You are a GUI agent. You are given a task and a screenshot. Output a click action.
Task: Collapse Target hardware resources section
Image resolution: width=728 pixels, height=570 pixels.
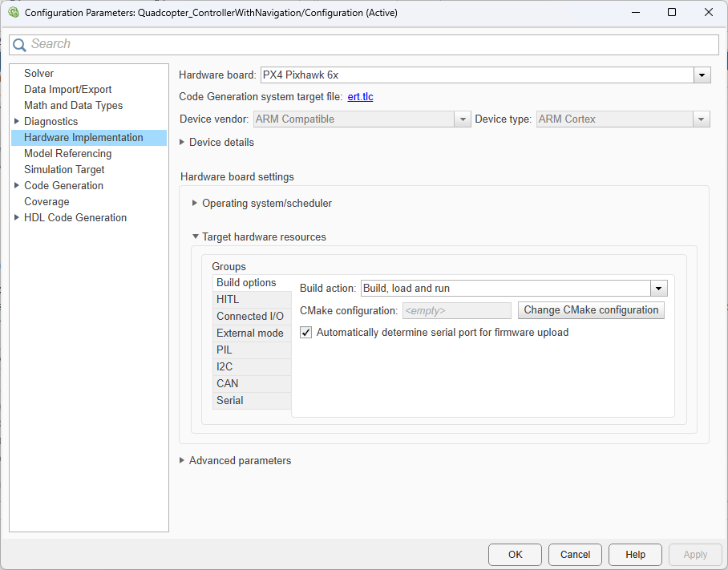tap(196, 236)
